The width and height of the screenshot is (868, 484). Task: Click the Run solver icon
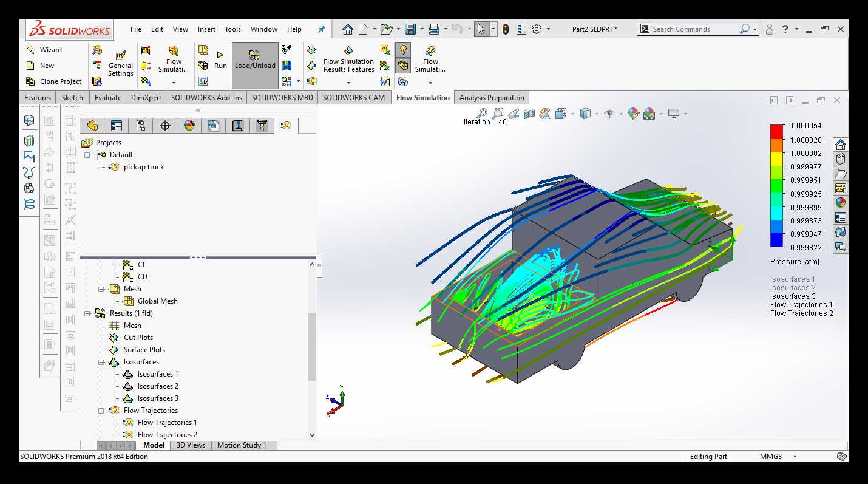click(220, 60)
